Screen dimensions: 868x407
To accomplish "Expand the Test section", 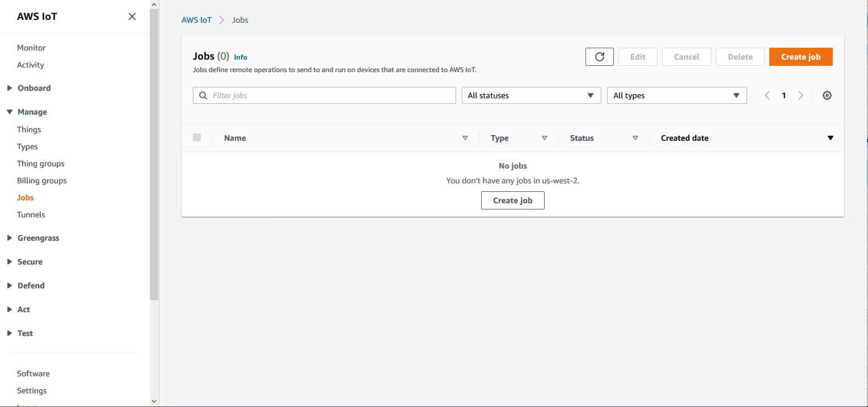I will point(10,333).
